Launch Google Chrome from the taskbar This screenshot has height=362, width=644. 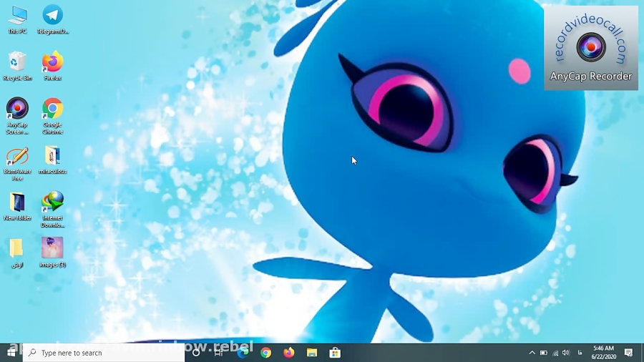(x=265, y=353)
